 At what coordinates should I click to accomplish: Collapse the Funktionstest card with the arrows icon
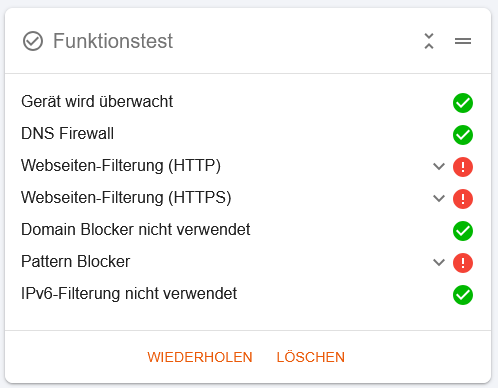(429, 41)
